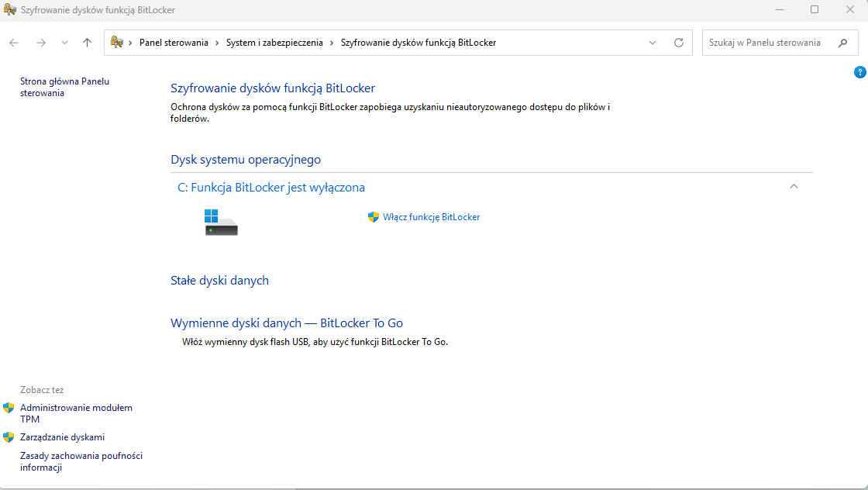Open the address bar history dropdown
The image size is (868, 490).
pos(653,43)
